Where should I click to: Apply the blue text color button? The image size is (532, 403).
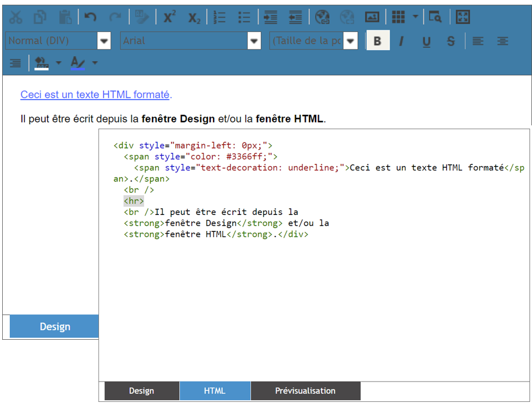point(78,63)
